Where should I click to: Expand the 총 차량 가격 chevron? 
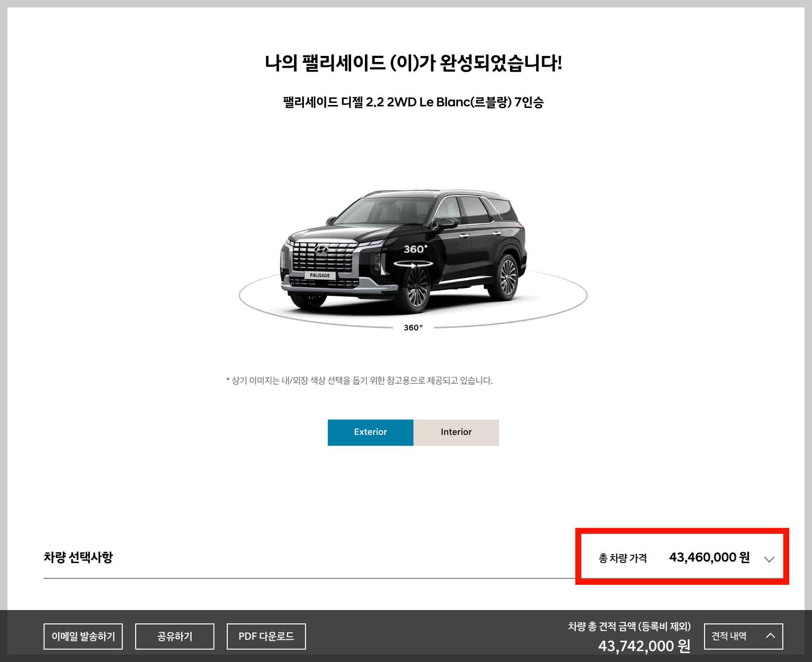coord(769,559)
